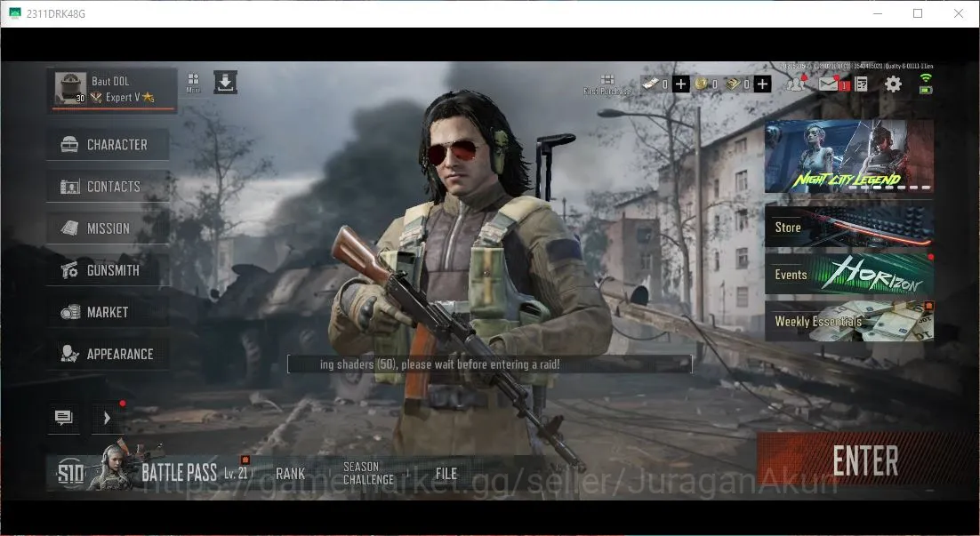Open the MISSION menu
This screenshot has width=980, height=536.
[108, 228]
